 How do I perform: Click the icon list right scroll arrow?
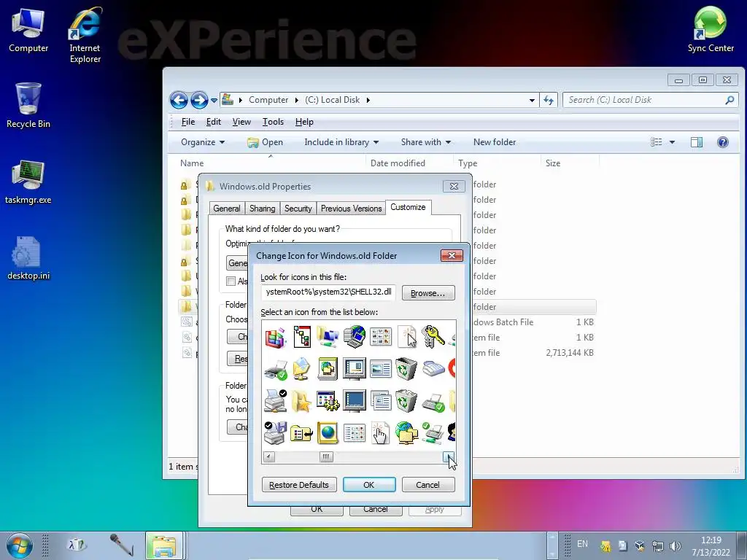click(449, 457)
